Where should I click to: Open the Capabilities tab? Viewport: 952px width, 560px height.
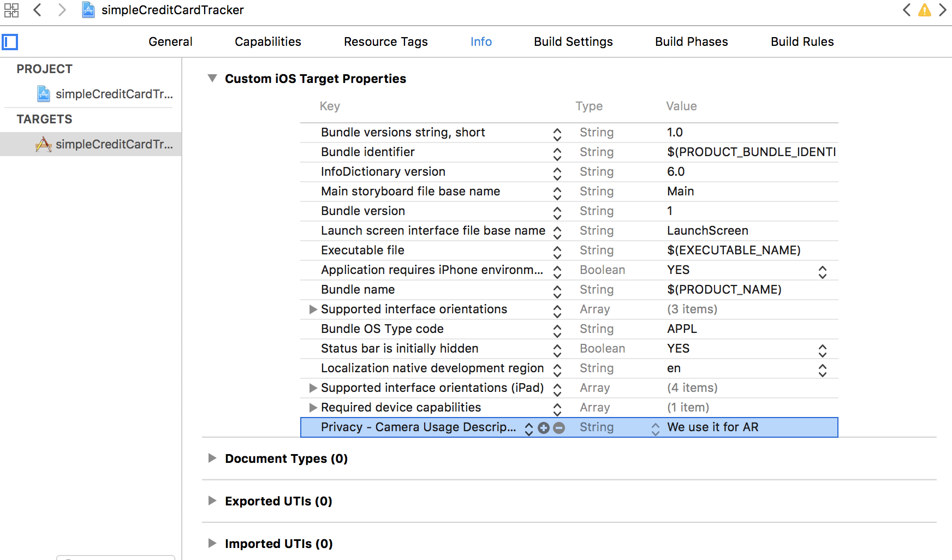(x=267, y=42)
